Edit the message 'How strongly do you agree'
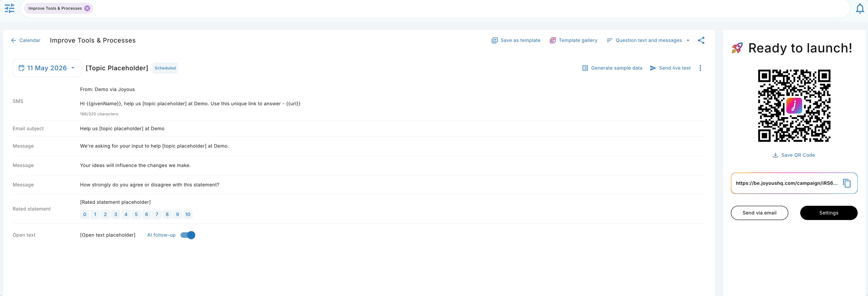This screenshot has width=868, height=296. [x=149, y=185]
